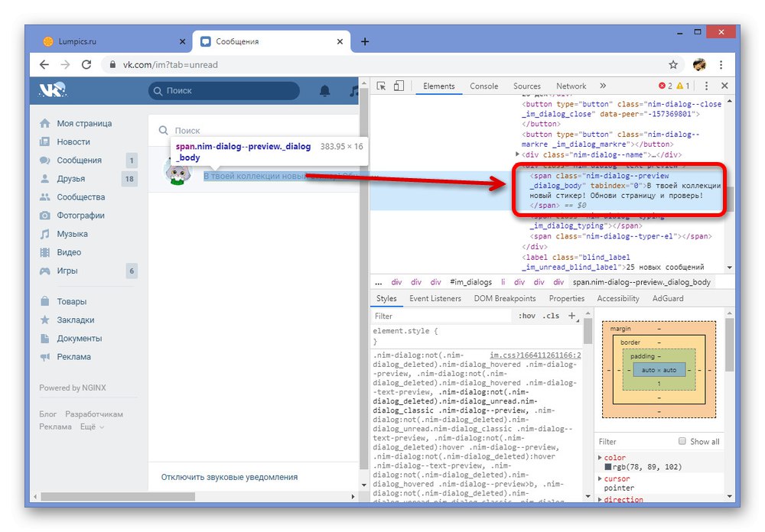Toggle device toolbar icon in DevTools
Viewport: 765px width, 532px height.
(399, 86)
